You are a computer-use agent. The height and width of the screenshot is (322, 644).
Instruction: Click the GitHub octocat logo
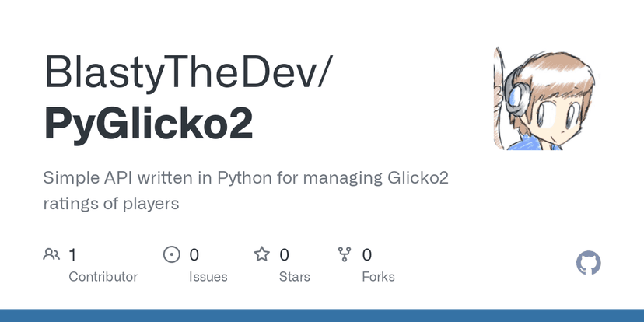click(x=589, y=263)
